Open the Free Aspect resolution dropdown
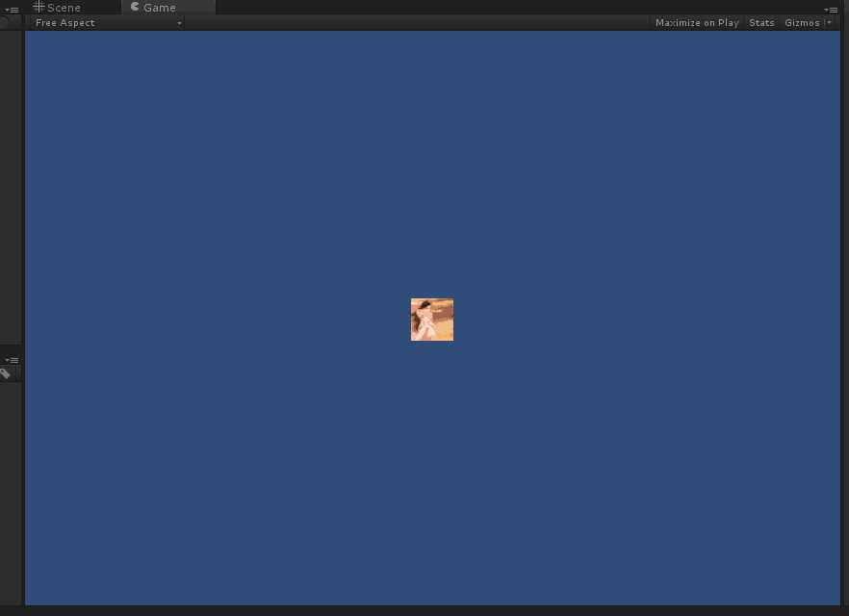 pyautogui.click(x=107, y=23)
